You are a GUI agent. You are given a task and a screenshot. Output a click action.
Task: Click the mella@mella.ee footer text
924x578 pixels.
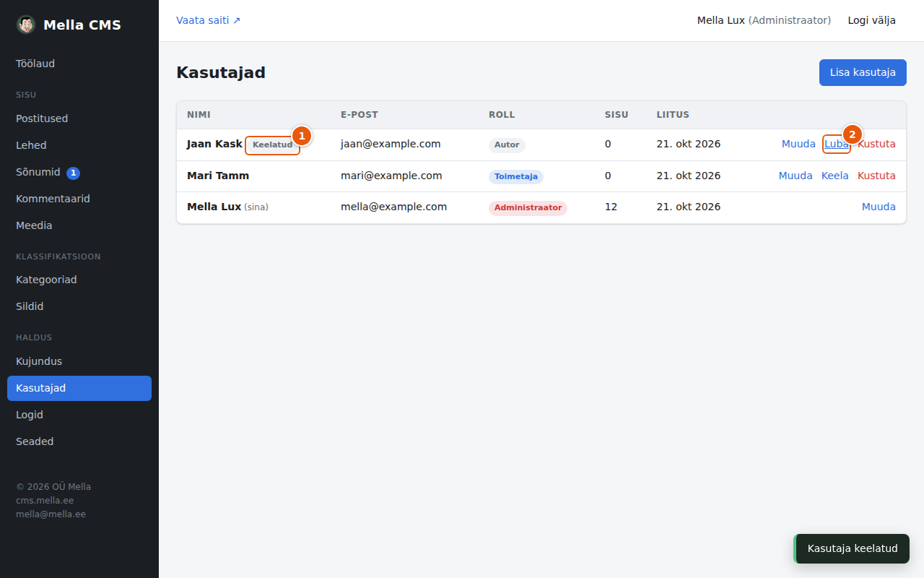point(51,514)
